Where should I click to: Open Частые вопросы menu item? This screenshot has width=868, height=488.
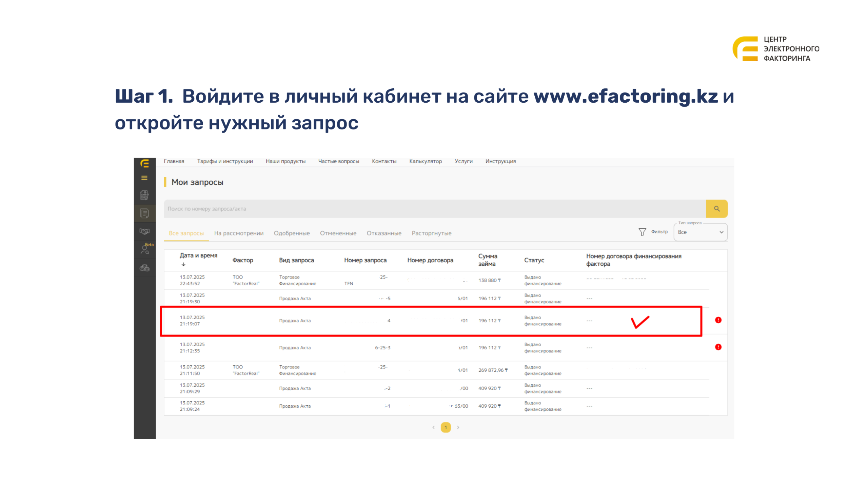339,161
